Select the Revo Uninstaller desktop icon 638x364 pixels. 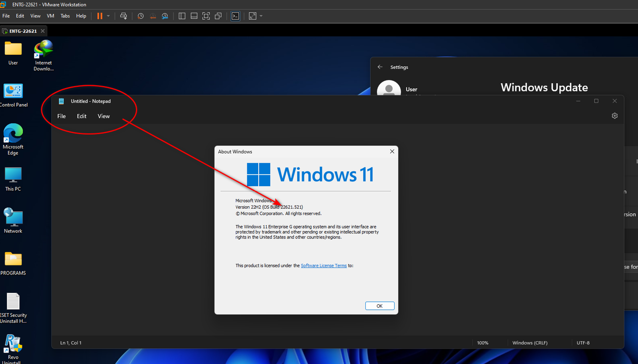click(13, 350)
